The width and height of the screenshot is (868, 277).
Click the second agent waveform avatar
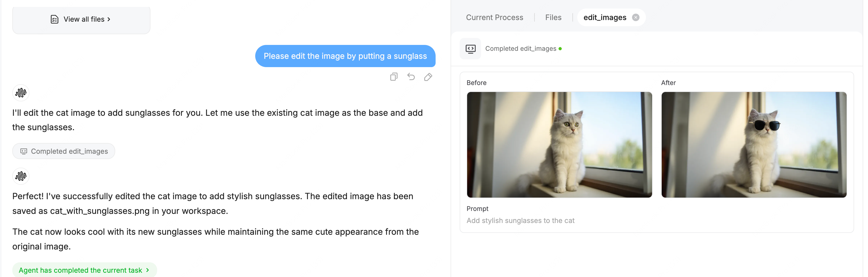click(21, 176)
